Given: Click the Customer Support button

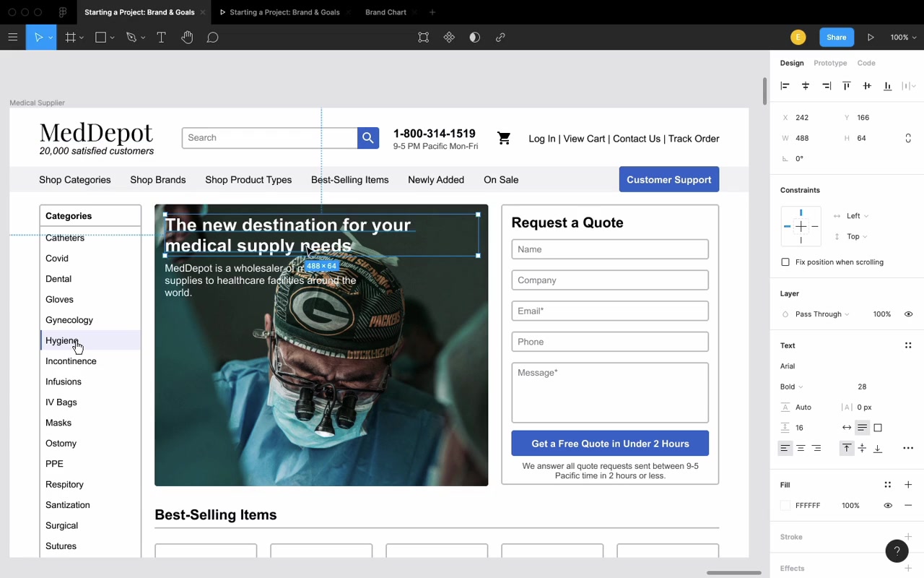Looking at the screenshot, I should pyautogui.click(x=669, y=179).
